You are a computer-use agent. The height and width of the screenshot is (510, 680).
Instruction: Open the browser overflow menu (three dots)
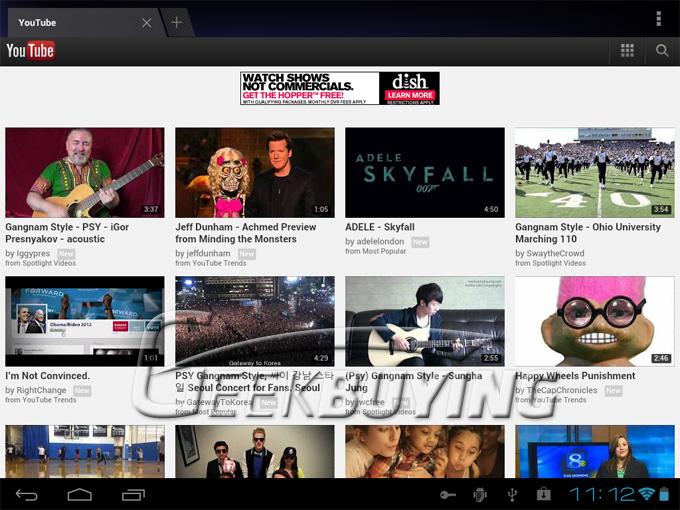[658, 19]
